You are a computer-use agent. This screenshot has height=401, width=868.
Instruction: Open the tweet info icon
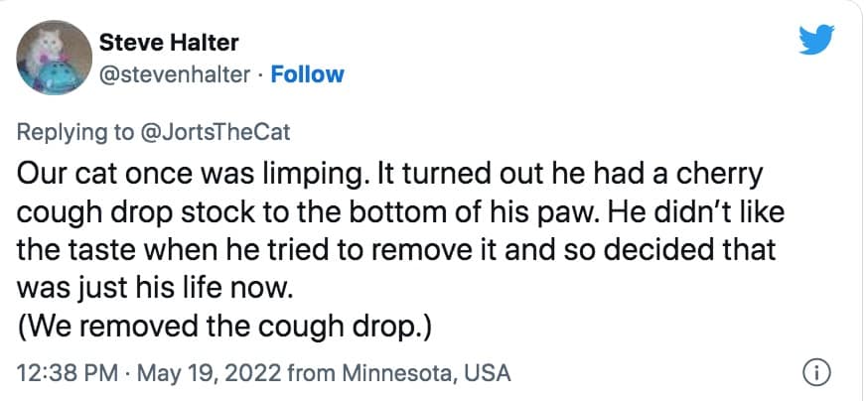click(x=813, y=374)
